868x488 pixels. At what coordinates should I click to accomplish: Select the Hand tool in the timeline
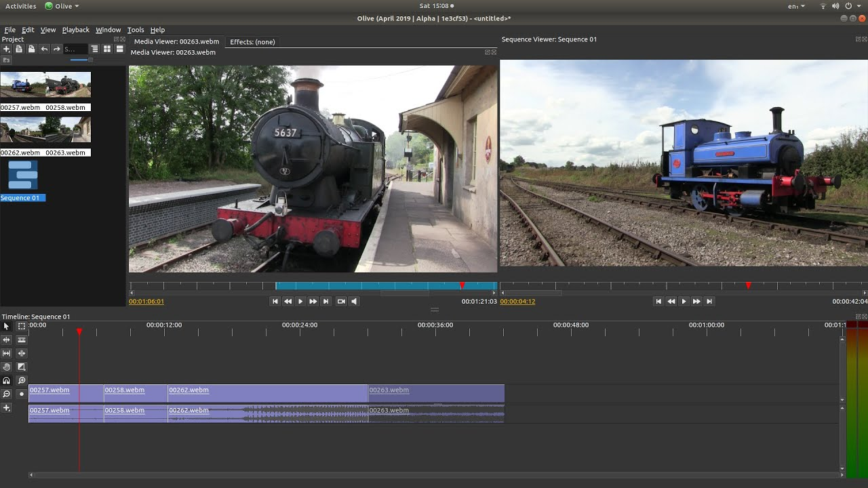click(x=6, y=367)
